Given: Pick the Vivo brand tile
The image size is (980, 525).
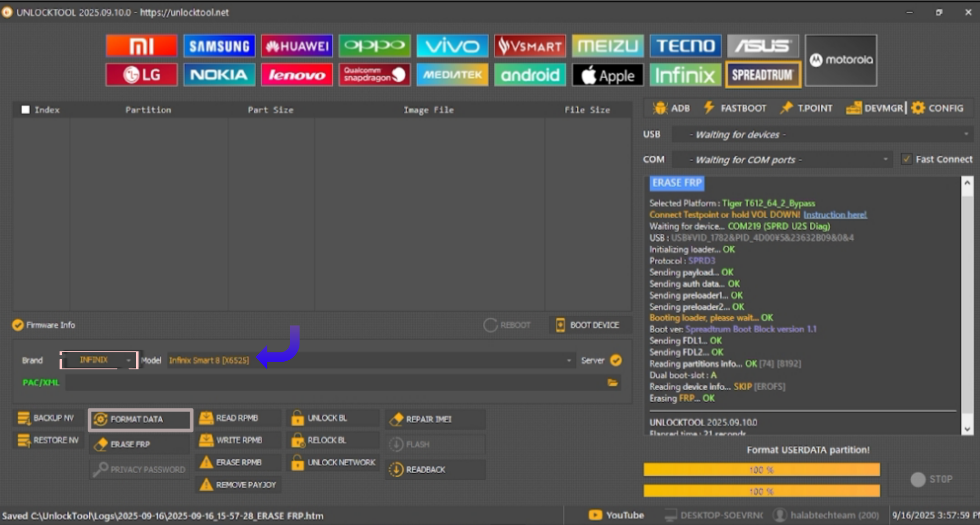Looking at the screenshot, I should [453, 46].
